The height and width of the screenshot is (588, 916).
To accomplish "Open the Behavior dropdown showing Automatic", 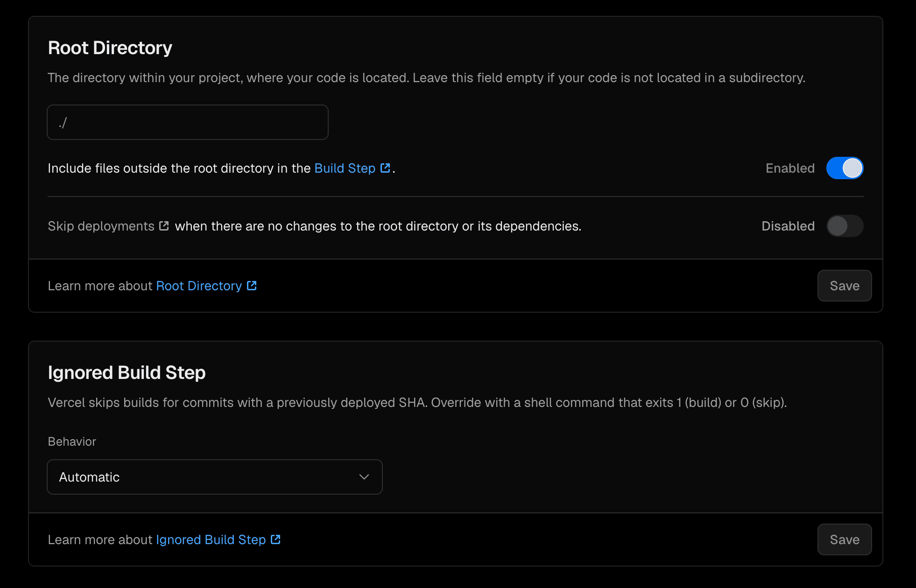I will point(215,477).
